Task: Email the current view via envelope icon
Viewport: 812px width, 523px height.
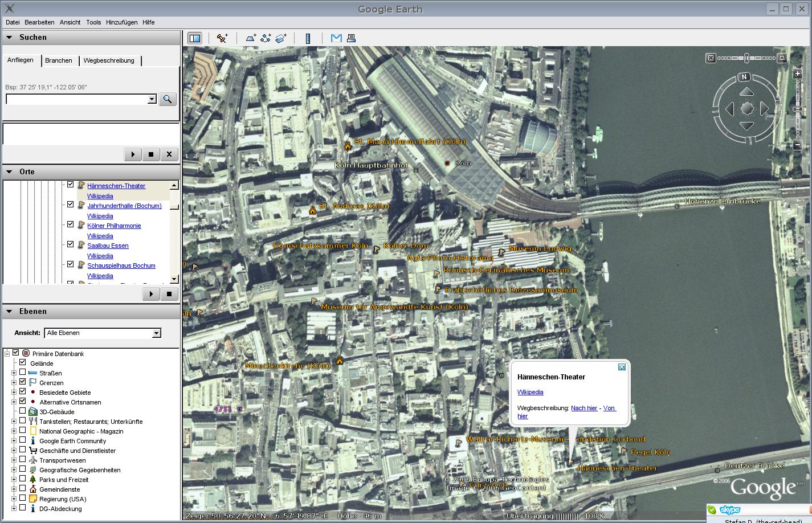Action: pyautogui.click(x=336, y=38)
